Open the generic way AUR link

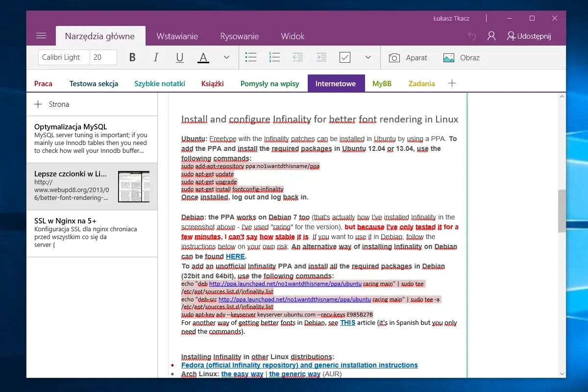[x=294, y=374]
